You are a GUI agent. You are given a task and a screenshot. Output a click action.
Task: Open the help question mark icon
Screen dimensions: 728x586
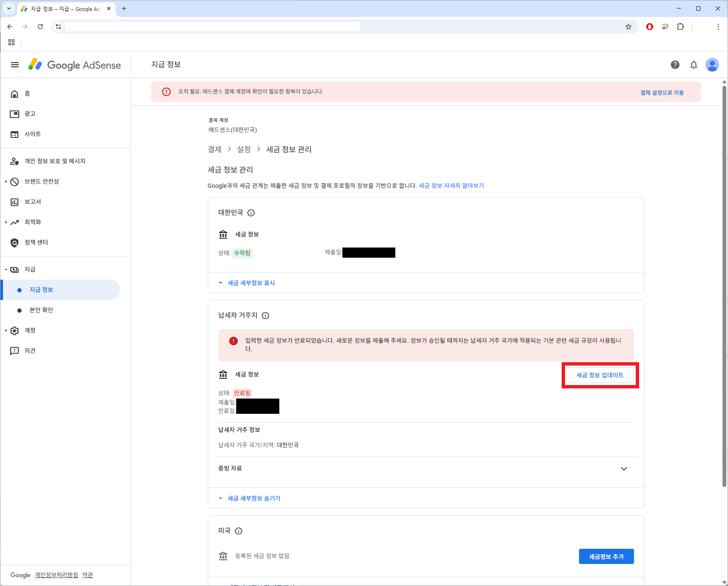pos(675,65)
